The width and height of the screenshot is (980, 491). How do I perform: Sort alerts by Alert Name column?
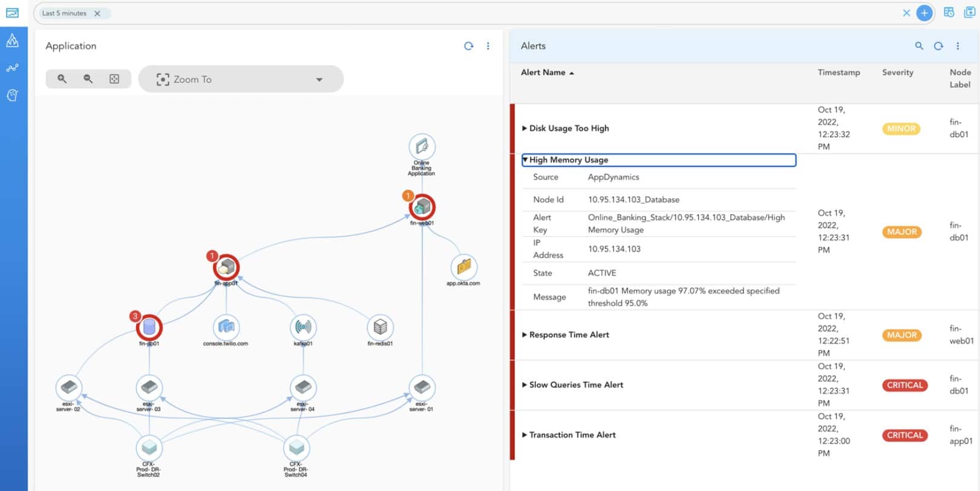(x=543, y=73)
